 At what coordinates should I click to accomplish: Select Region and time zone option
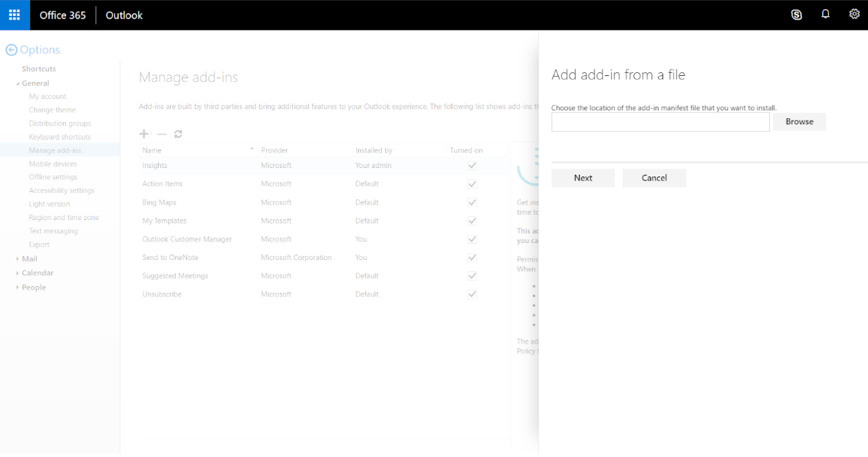pyautogui.click(x=64, y=218)
